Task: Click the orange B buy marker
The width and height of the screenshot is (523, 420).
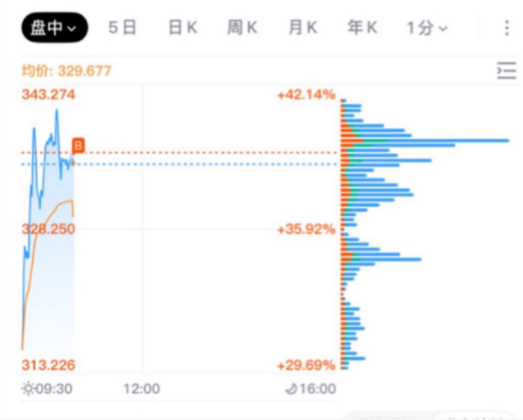Action: pos(78,145)
